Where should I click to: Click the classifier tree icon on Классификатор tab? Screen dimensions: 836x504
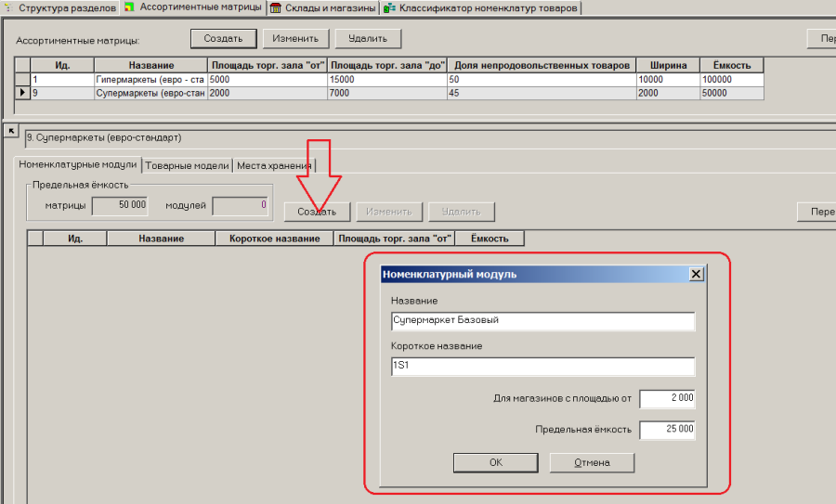tap(390, 8)
